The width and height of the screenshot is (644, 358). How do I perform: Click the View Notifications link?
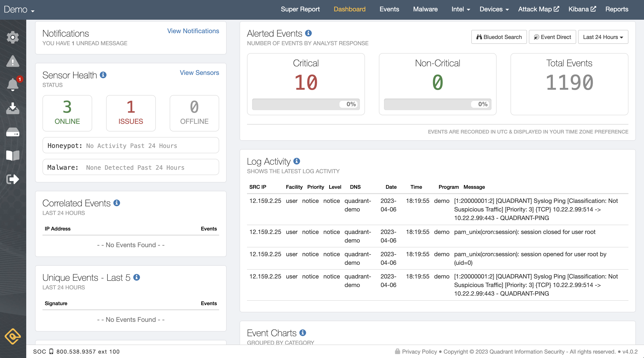coord(193,31)
